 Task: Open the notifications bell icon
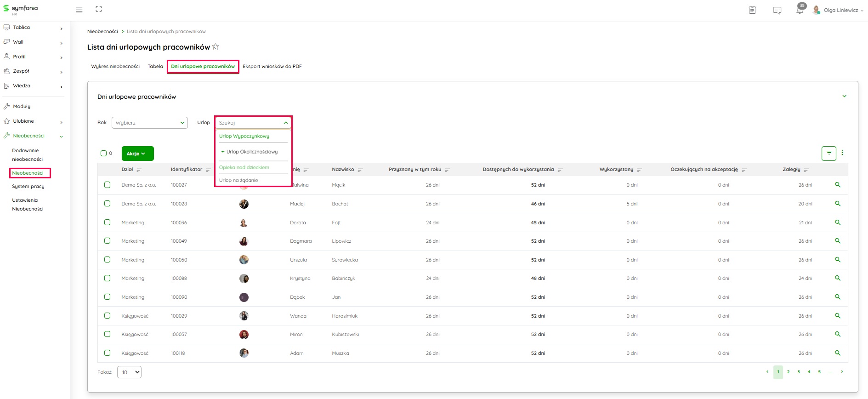[800, 10]
